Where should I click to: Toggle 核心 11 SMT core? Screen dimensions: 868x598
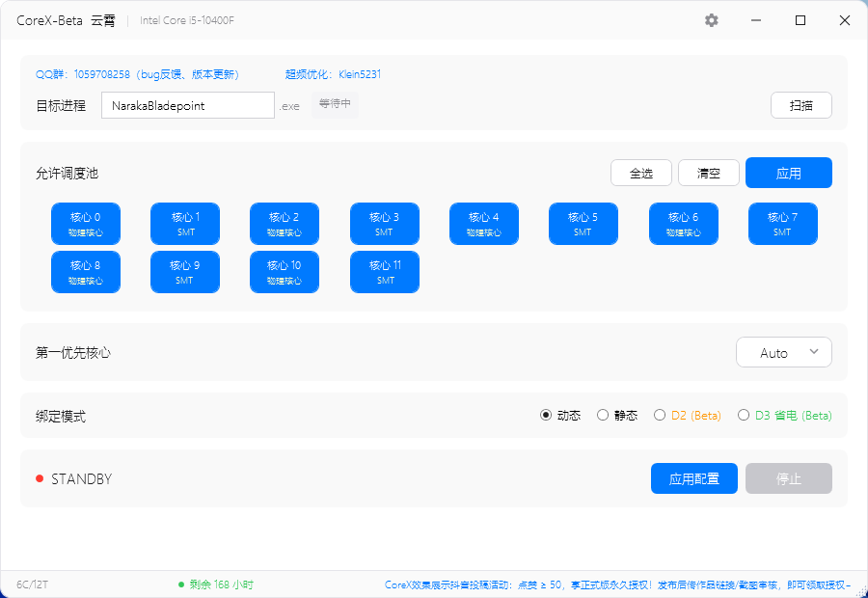point(384,271)
